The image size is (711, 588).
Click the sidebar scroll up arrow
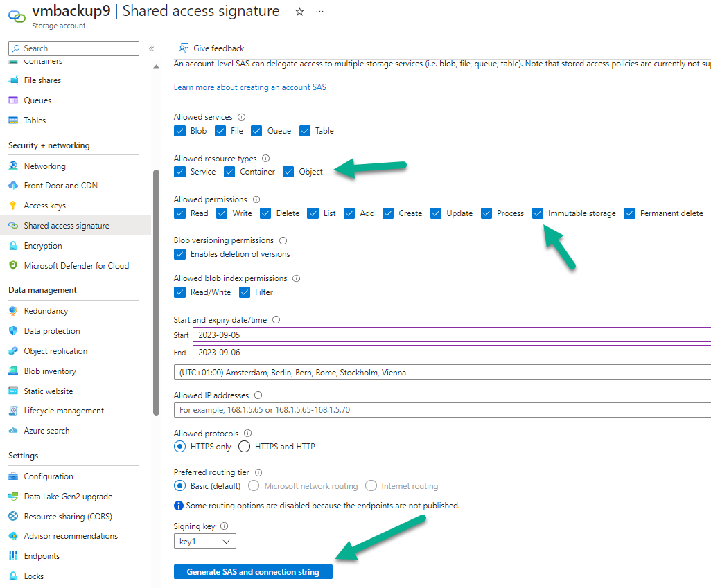(x=156, y=66)
